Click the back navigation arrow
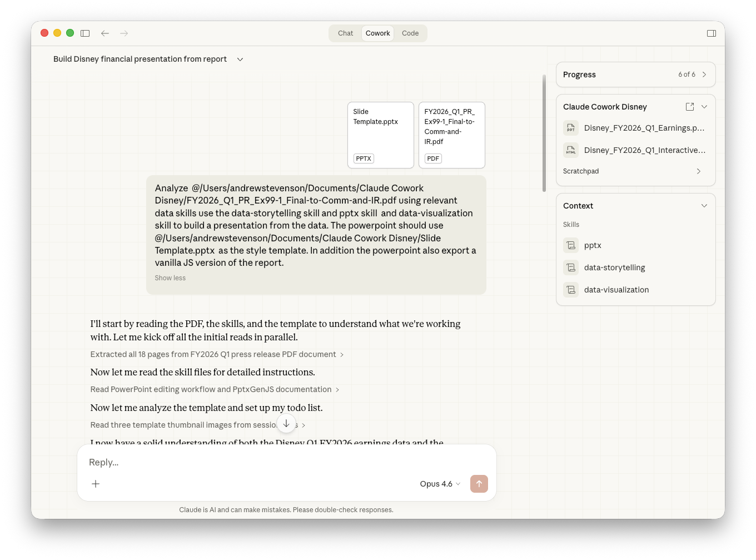This screenshot has width=756, height=560. pyautogui.click(x=105, y=33)
